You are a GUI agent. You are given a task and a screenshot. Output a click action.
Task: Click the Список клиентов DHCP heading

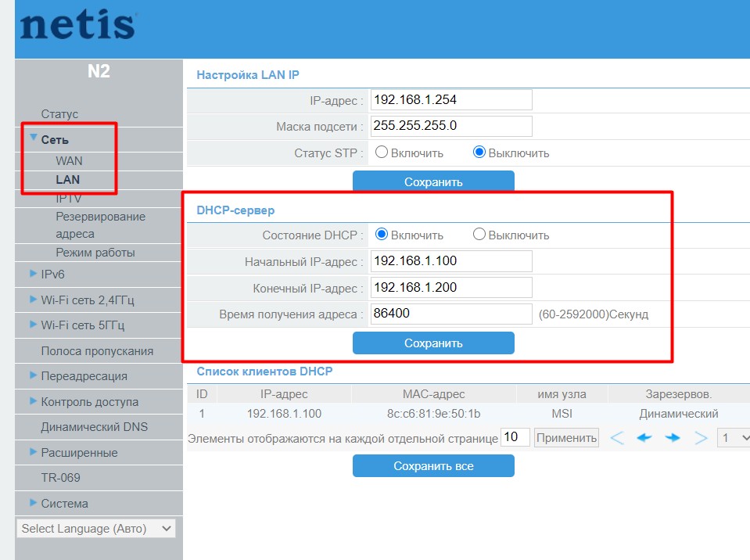[264, 372]
